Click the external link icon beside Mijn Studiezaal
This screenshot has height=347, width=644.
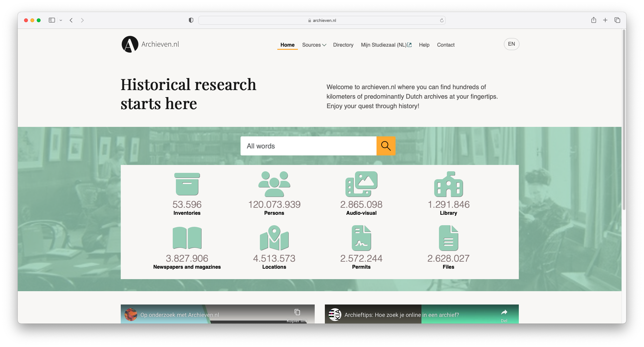coord(409,45)
